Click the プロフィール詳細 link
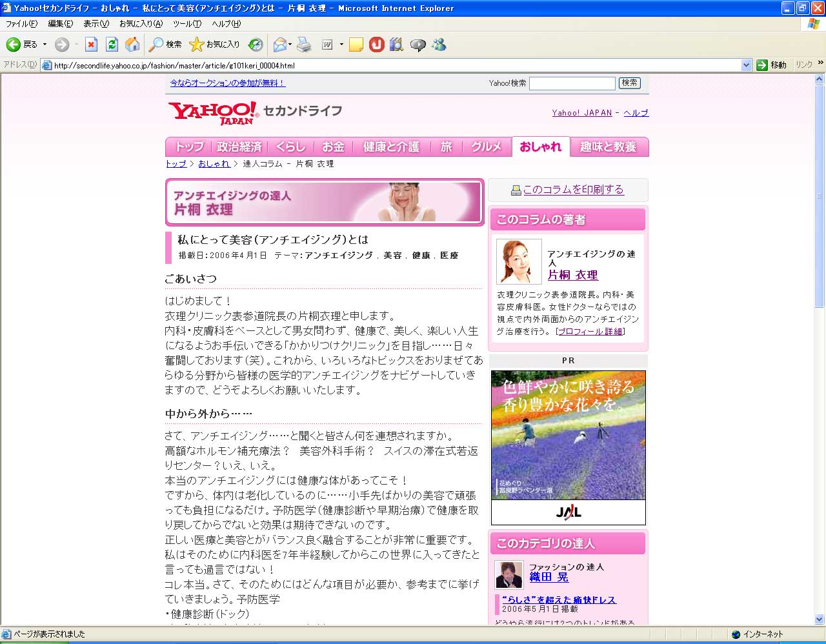This screenshot has height=644, width=826. click(x=590, y=332)
